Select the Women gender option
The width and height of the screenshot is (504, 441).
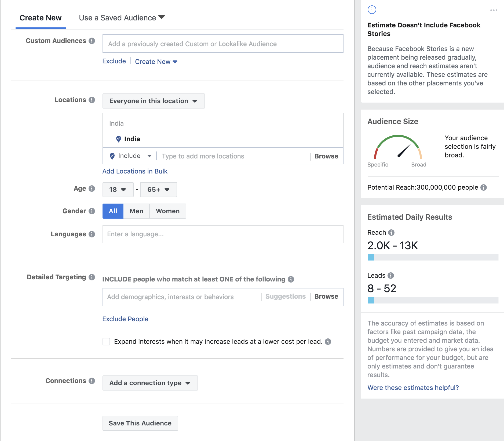tap(168, 211)
